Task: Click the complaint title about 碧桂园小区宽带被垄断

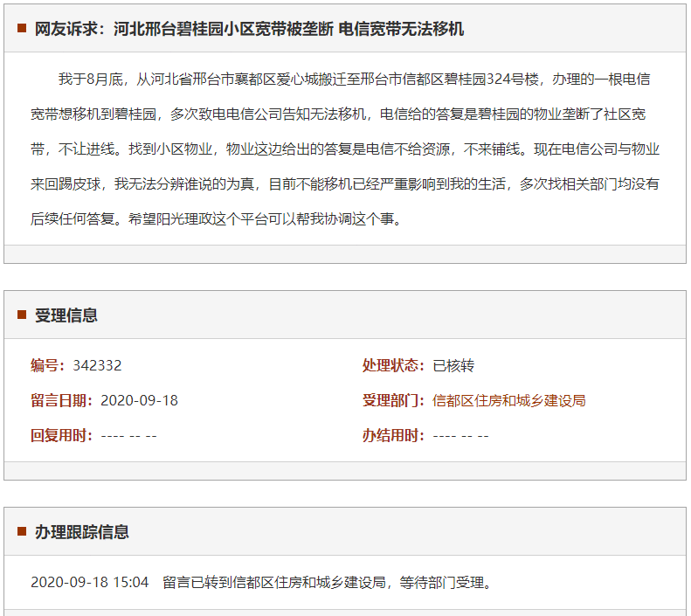Action: [249, 29]
